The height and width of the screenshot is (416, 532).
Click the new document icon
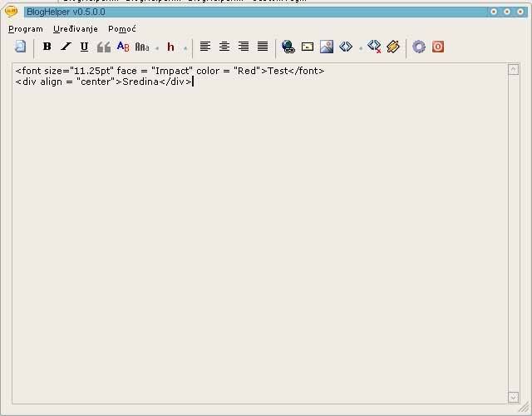pyautogui.click(x=21, y=47)
